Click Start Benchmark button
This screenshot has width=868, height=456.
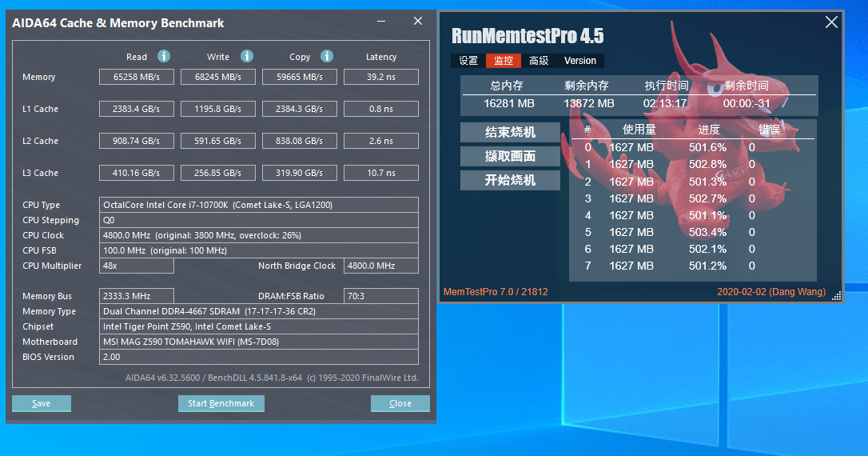coord(221,403)
